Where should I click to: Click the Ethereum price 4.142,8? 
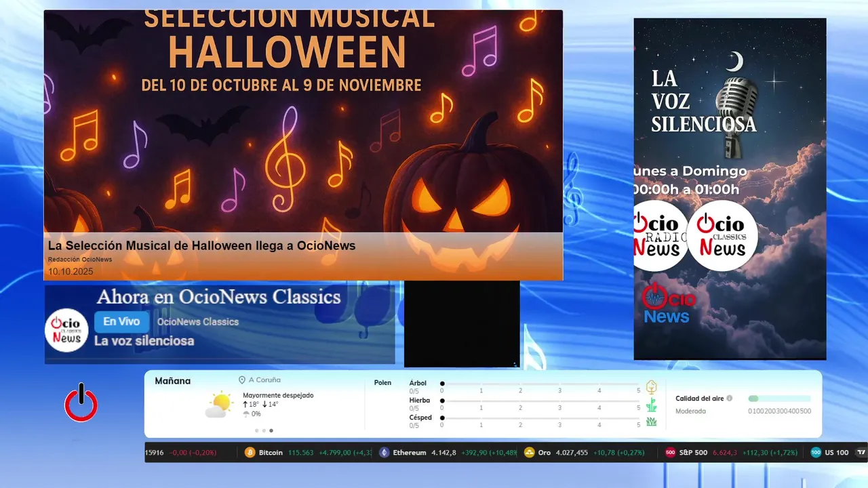pyautogui.click(x=443, y=453)
